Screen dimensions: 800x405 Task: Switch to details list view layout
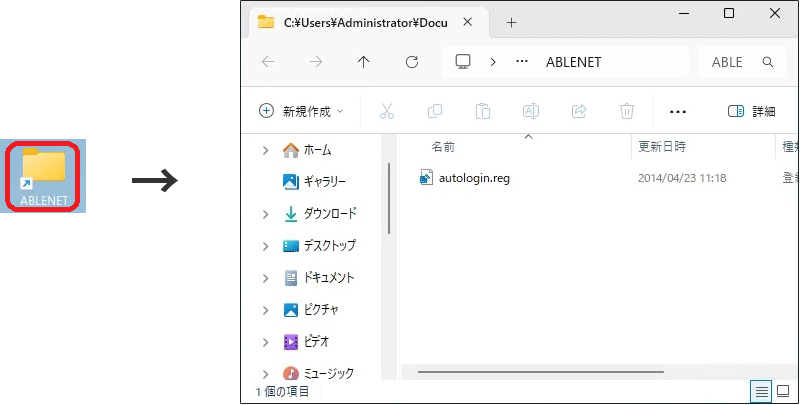click(x=761, y=391)
